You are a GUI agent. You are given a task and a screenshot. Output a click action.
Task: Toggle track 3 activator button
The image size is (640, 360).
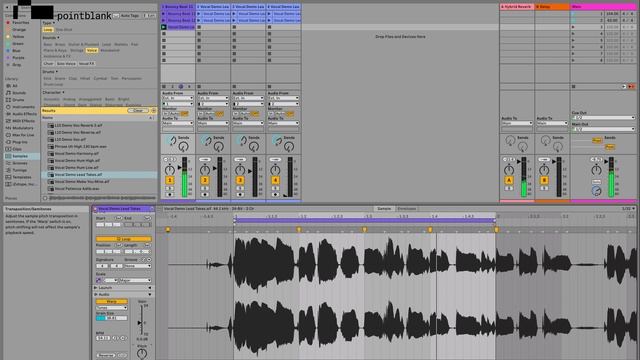tap(240, 180)
